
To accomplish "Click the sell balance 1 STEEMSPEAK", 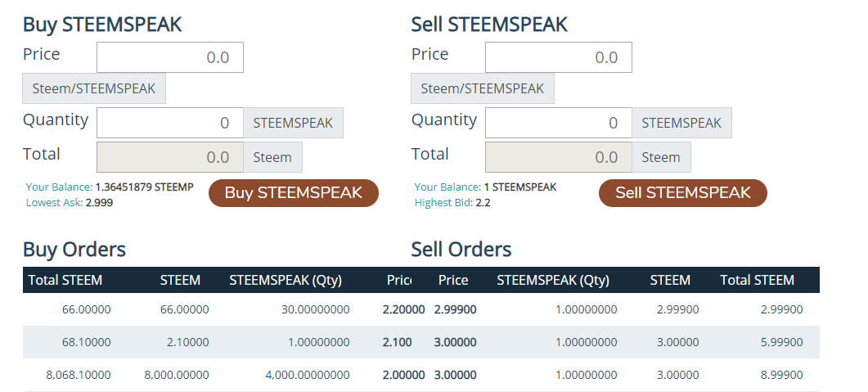I will click(x=519, y=187).
